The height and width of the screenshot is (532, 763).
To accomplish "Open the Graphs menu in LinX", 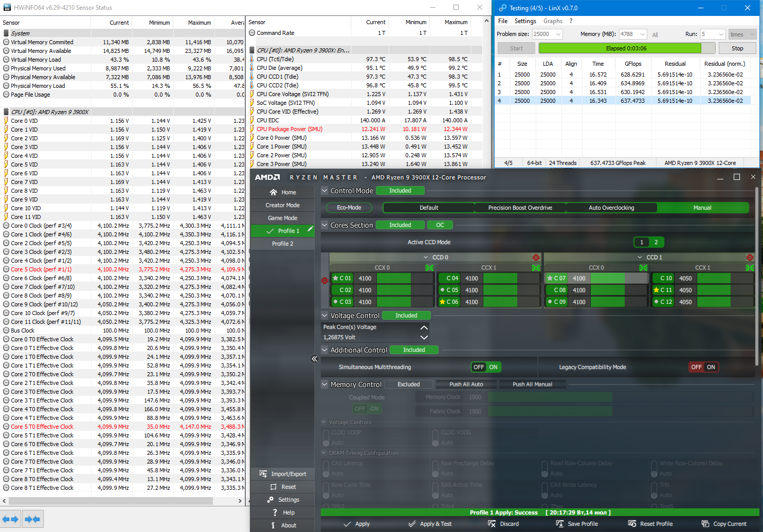I will point(553,21).
